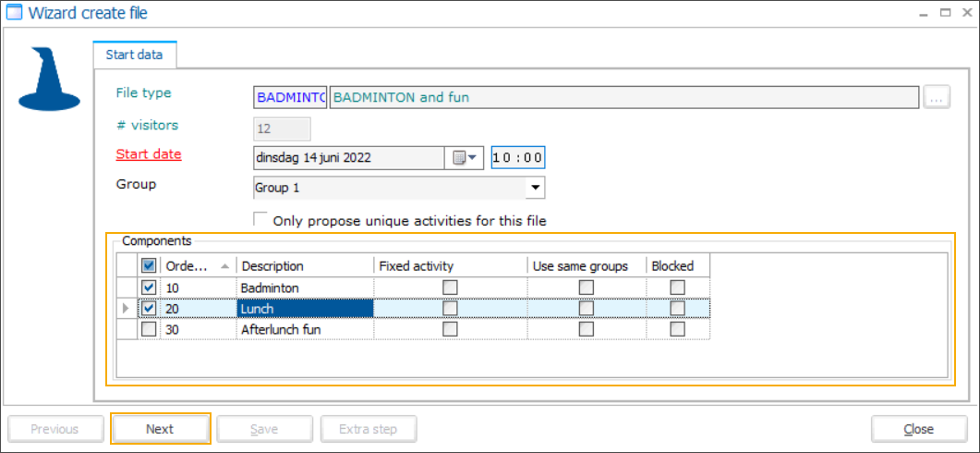Click the start time field 10:00
The height and width of the screenshot is (453, 980).
click(x=518, y=158)
